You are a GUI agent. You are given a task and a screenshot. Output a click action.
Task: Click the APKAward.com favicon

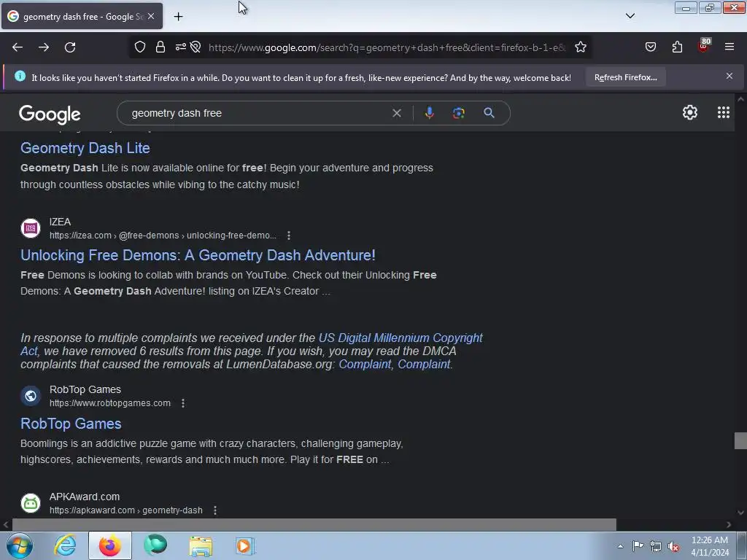pos(31,503)
